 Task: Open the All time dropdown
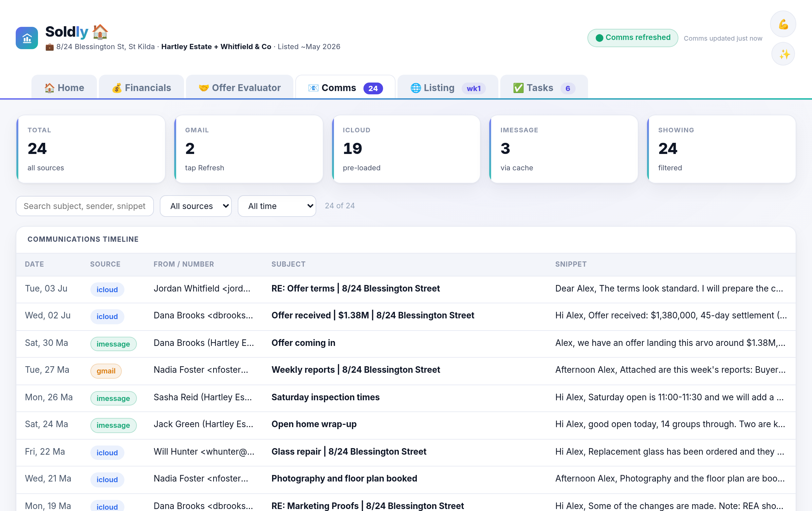pyautogui.click(x=277, y=206)
